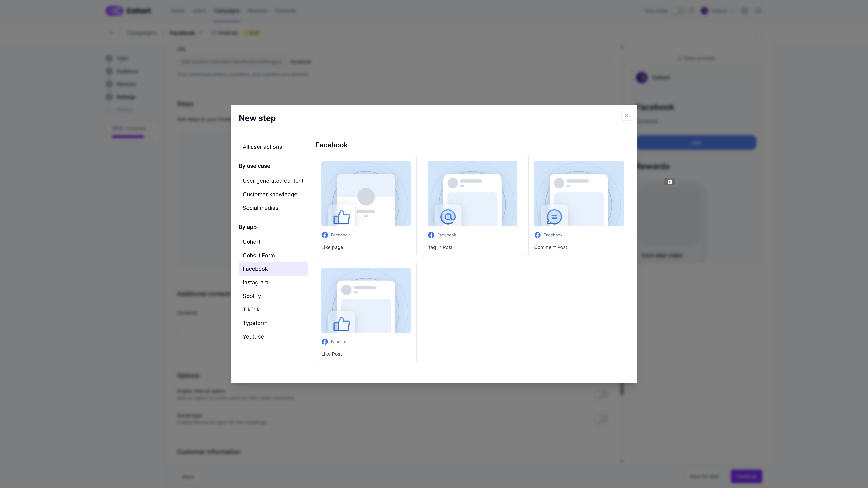The image size is (868, 488).
Task: Click Facebook logo under Comment Post image
Action: [x=537, y=235]
